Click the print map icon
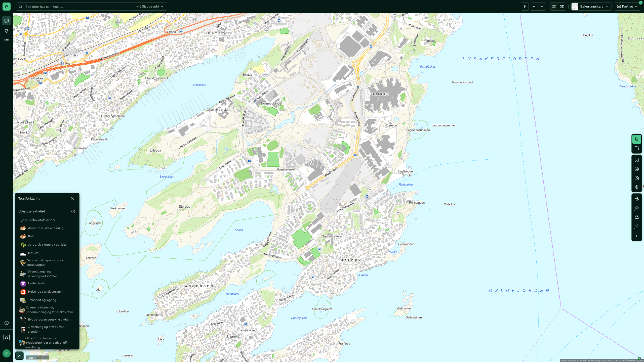This screenshot has width=644, height=362. click(637, 169)
